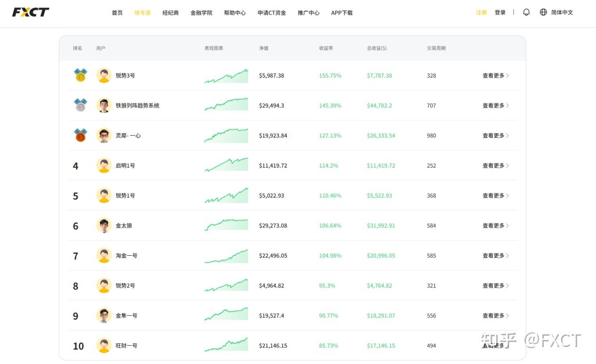
Task: Open the 金融学院 menu
Action: point(201,13)
